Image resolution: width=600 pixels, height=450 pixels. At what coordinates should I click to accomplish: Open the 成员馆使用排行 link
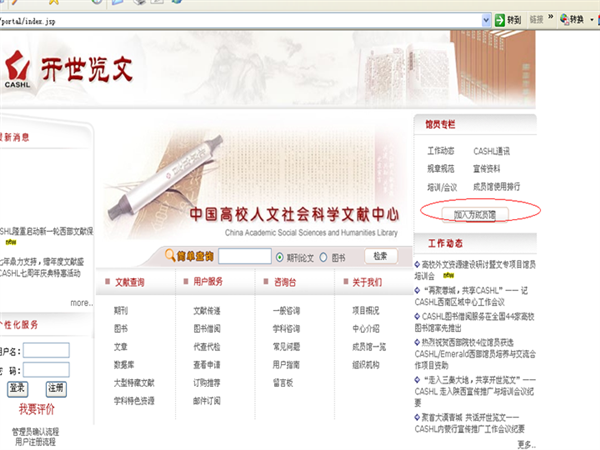tap(497, 186)
